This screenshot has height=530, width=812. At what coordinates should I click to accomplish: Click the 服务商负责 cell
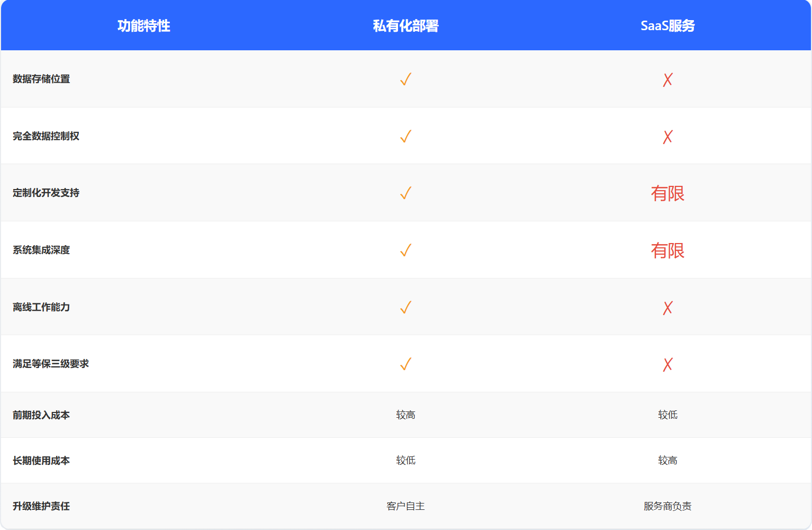pos(667,506)
